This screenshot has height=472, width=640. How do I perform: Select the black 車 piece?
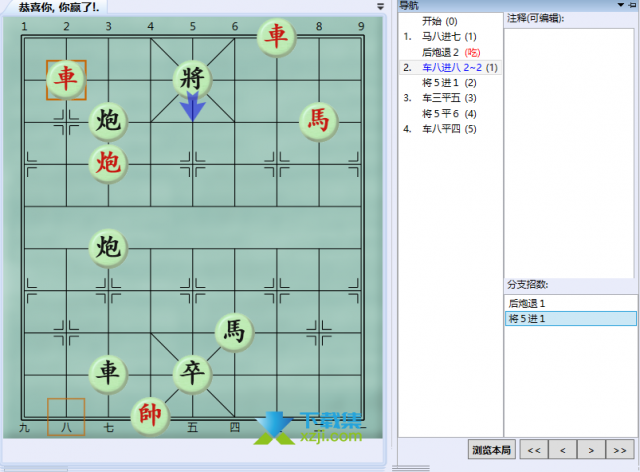pos(108,374)
